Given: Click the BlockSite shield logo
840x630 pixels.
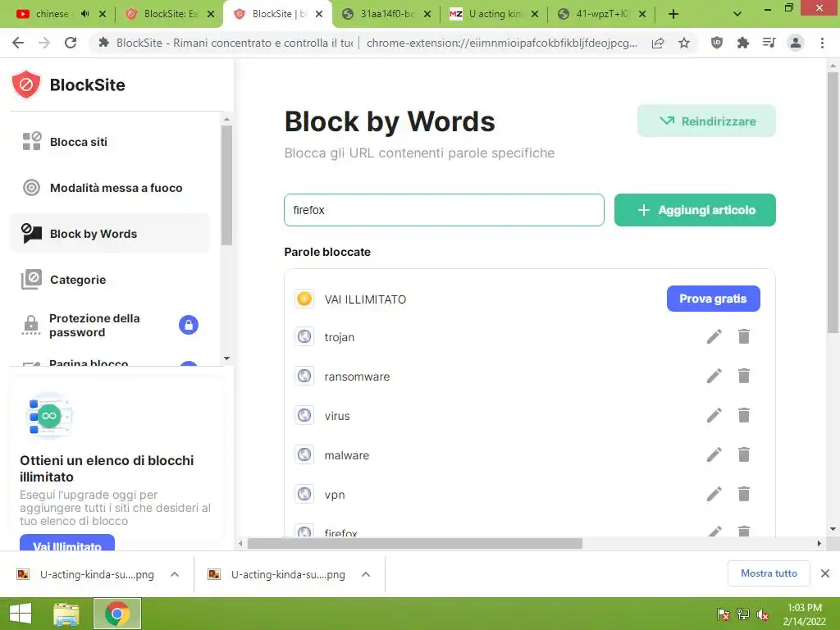Looking at the screenshot, I should click(x=26, y=84).
